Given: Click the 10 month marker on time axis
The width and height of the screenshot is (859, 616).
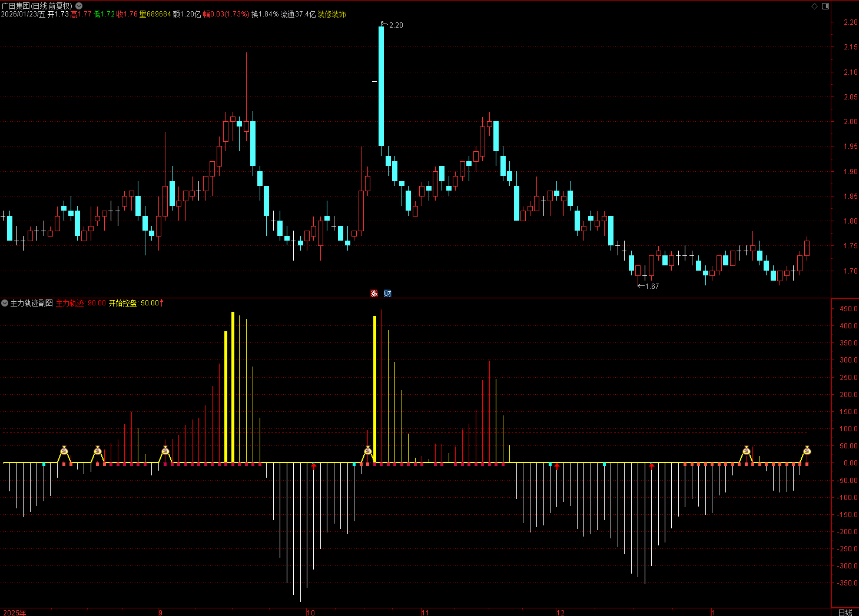Looking at the screenshot, I should pos(311,612).
